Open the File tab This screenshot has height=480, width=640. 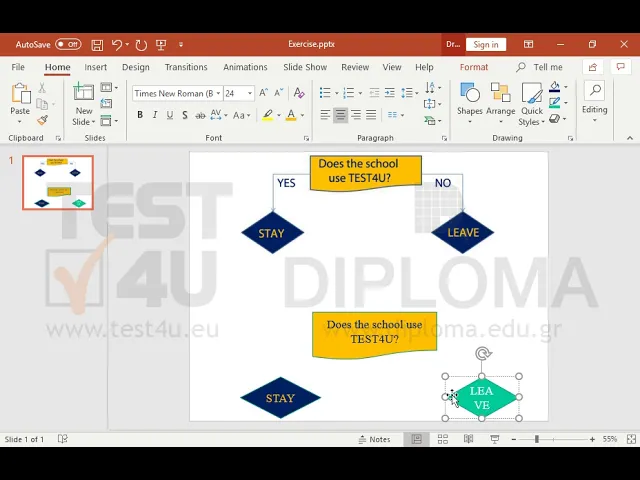(x=18, y=67)
